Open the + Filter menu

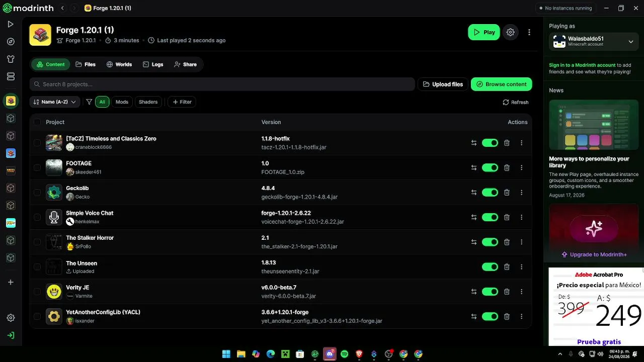click(182, 102)
